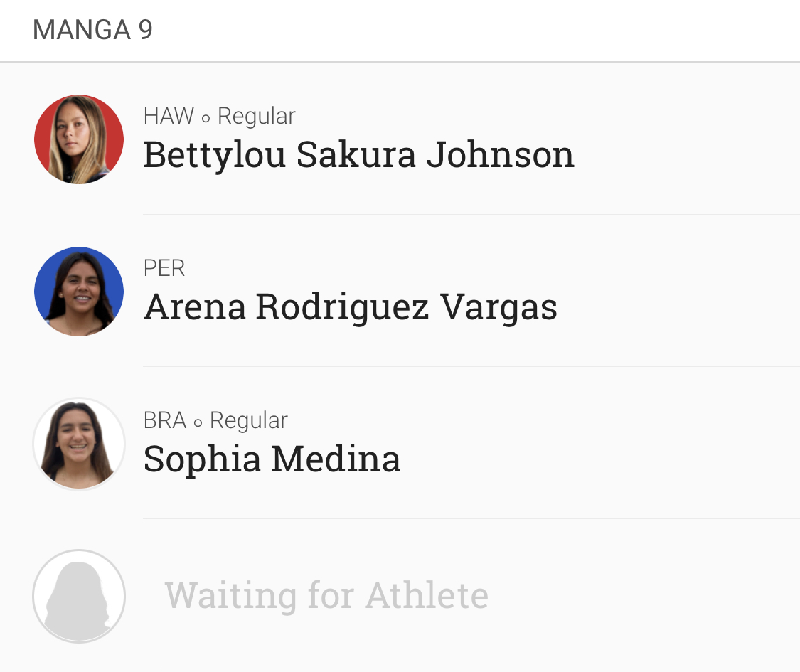Select the red background behind Bettylou's avatar
800x672 pixels.
(x=45, y=138)
